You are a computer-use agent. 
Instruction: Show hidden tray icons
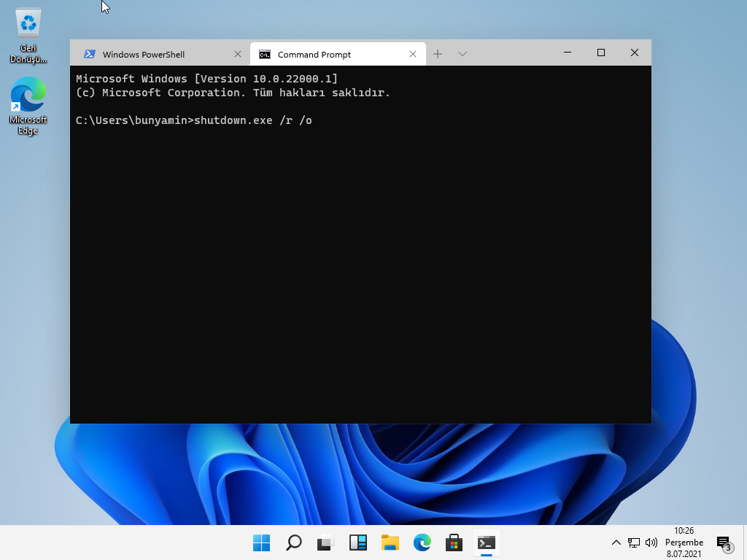616,542
